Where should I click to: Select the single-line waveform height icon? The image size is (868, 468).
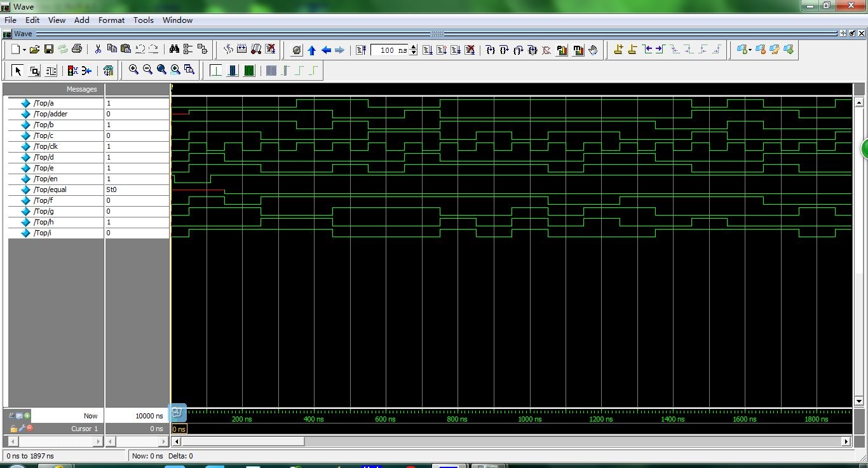(216, 71)
